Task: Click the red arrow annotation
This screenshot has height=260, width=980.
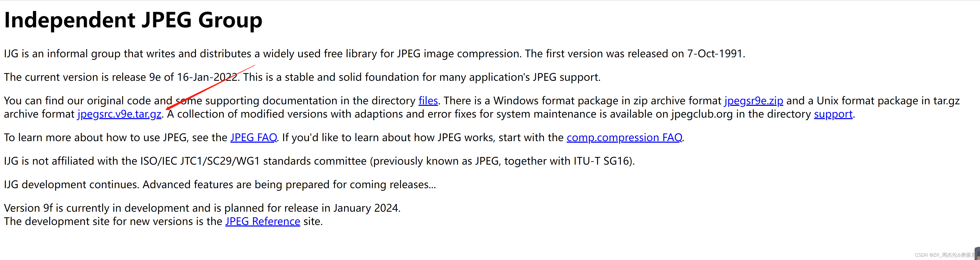Action: click(x=210, y=87)
